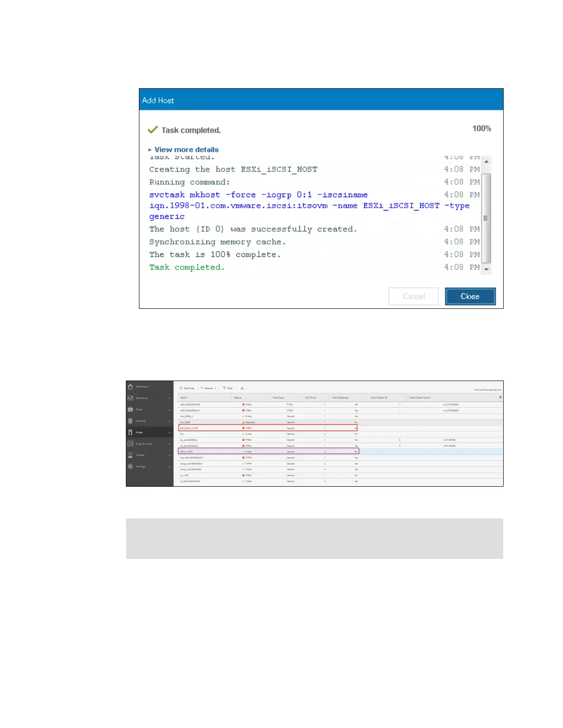563x728 pixels.
Task: Click Copy Services label in sidebar
Action: click(x=144, y=444)
